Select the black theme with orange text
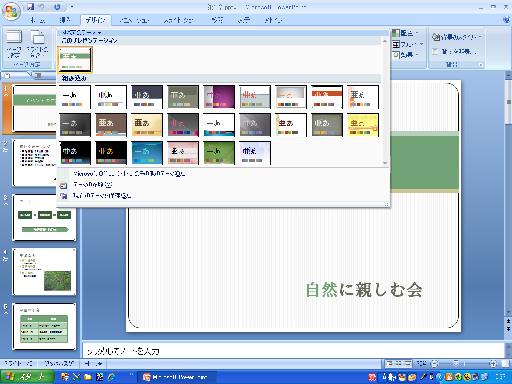Viewport: 512px width, 384px height. coord(111,153)
